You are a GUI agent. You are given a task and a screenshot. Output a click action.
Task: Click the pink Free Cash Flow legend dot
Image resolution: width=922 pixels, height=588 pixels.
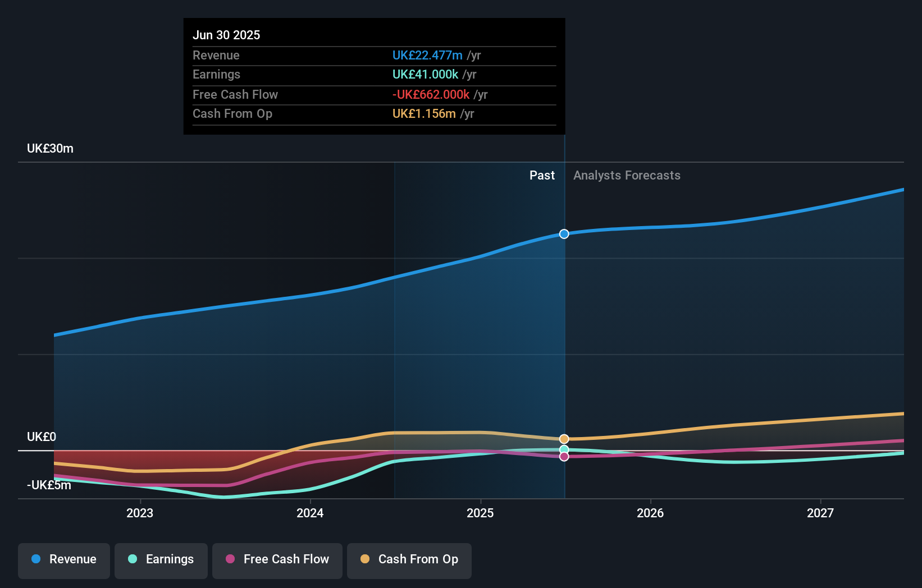(x=230, y=559)
